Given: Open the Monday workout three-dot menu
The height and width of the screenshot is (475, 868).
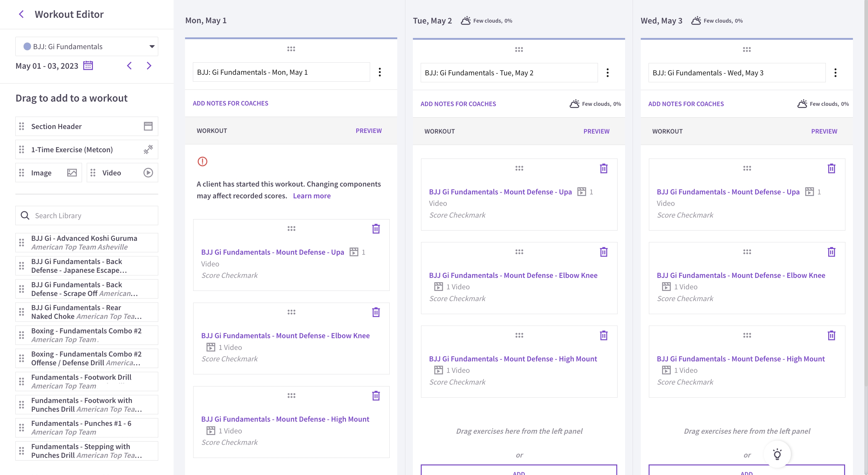Looking at the screenshot, I should 379,72.
